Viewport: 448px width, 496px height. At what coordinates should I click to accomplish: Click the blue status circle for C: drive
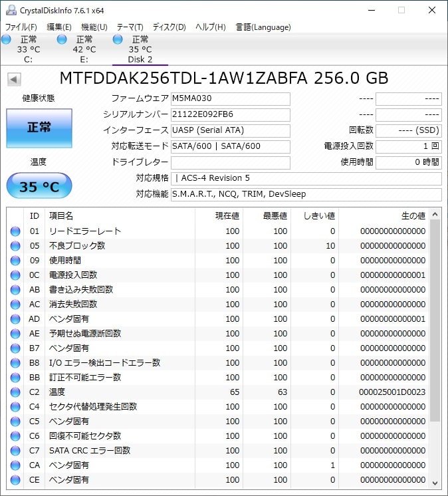pos(7,39)
